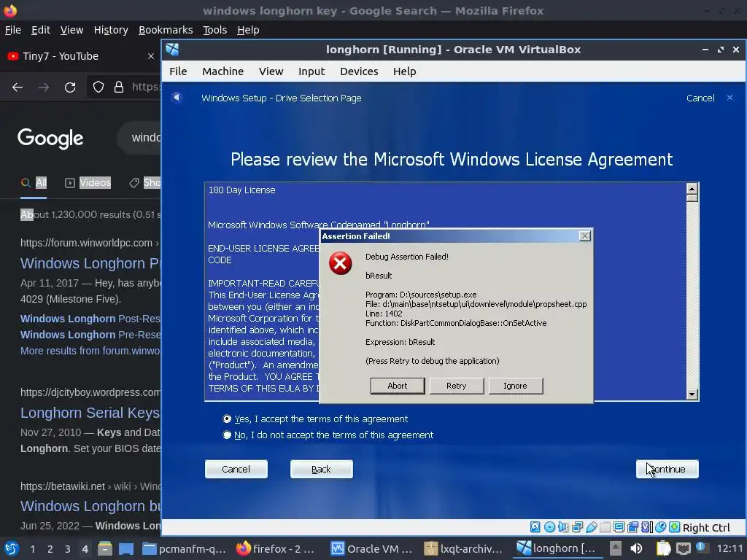This screenshot has height=560, width=747.
Task: Click the CPU virtualization indicator in VirtualBox
Action: tap(646, 527)
